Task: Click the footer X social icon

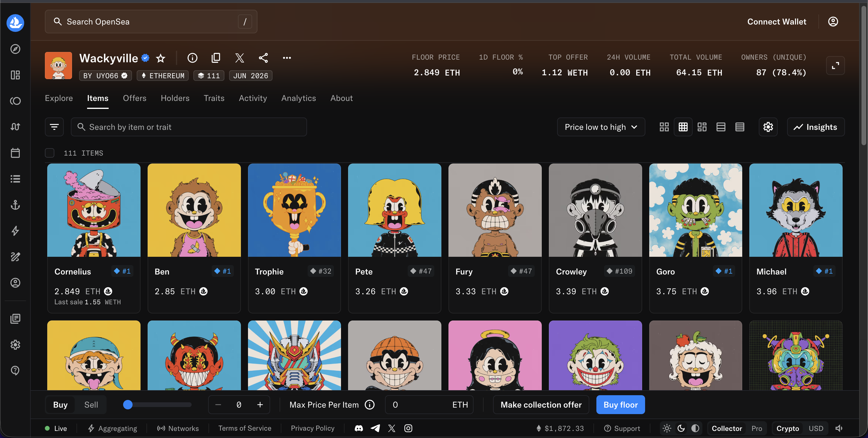Action: point(391,428)
